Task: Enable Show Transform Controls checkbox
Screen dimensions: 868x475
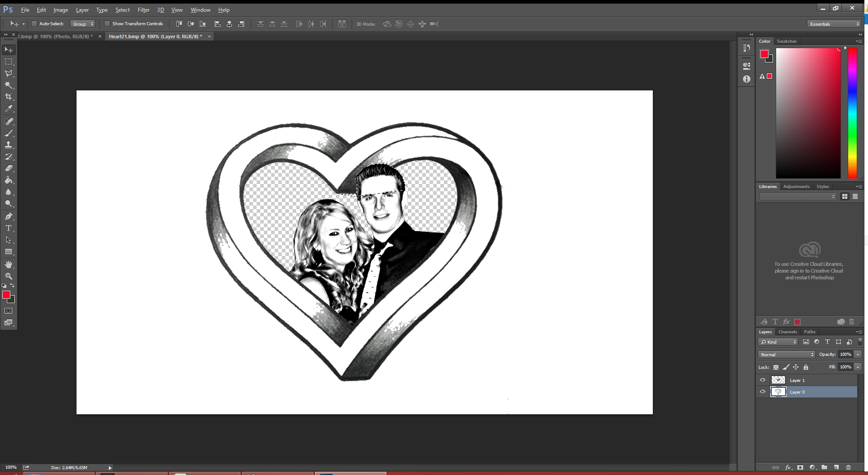Action: tap(107, 24)
